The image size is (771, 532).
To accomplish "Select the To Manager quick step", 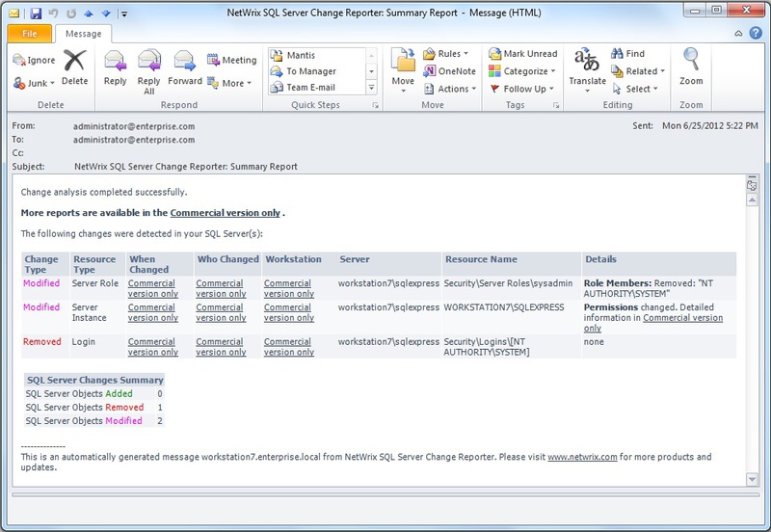I will point(317,71).
